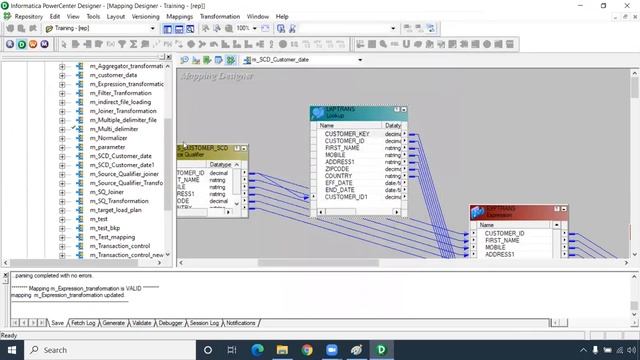This screenshot has height=360, width=640.
Task: Select CUSTOMER_KEY port in Lookup
Action: [x=347, y=134]
